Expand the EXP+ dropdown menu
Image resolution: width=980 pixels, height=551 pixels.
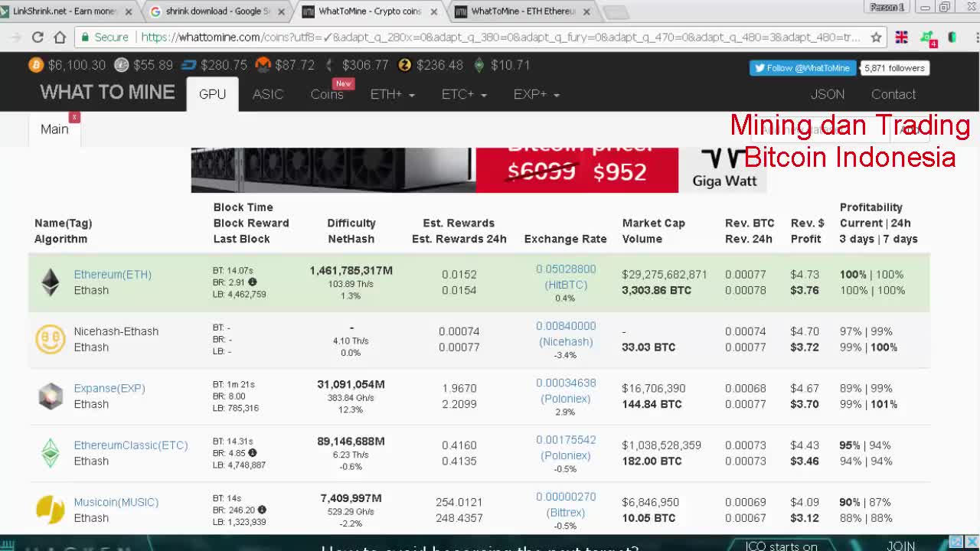click(x=536, y=94)
